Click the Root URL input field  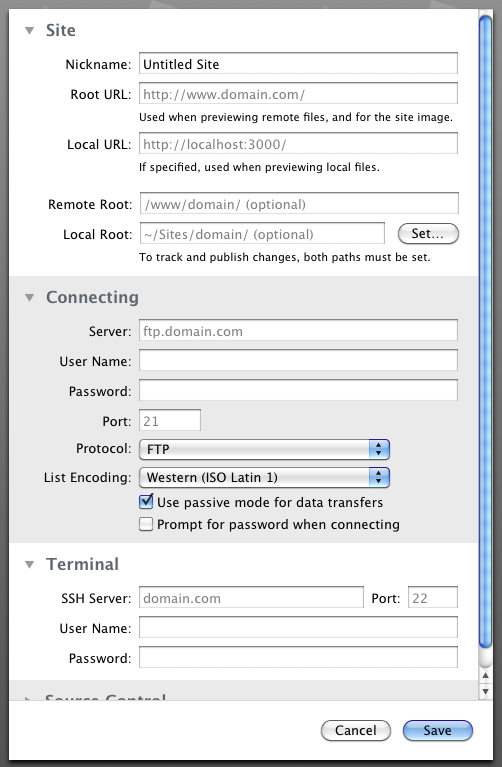coord(298,93)
